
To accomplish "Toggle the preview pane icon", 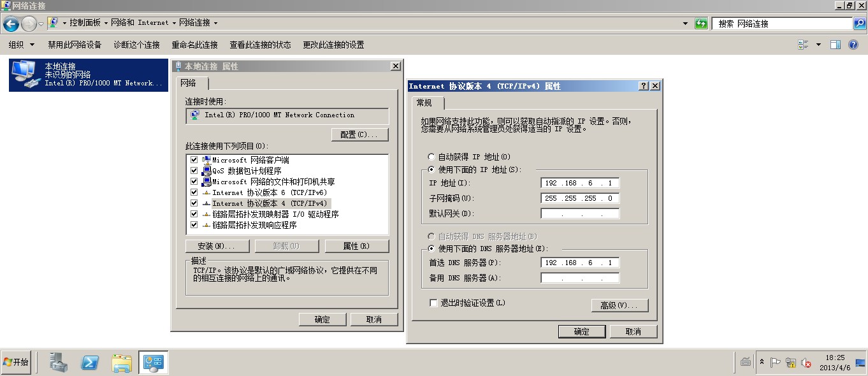I will click(835, 45).
